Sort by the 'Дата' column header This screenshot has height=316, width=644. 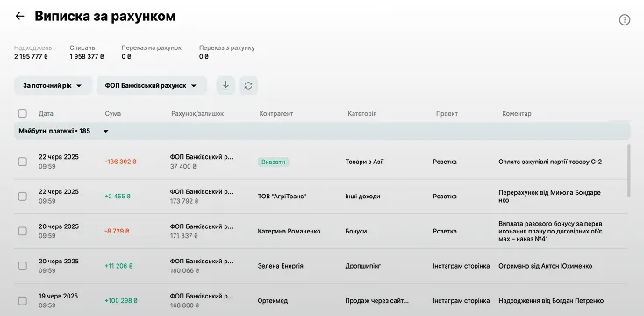click(x=46, y=113)
